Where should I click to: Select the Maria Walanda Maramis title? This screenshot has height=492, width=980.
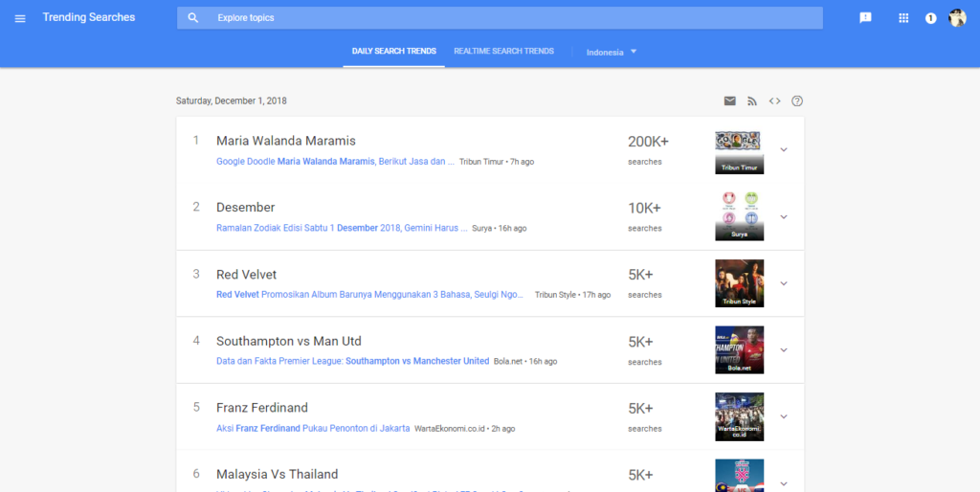point(285,142)
